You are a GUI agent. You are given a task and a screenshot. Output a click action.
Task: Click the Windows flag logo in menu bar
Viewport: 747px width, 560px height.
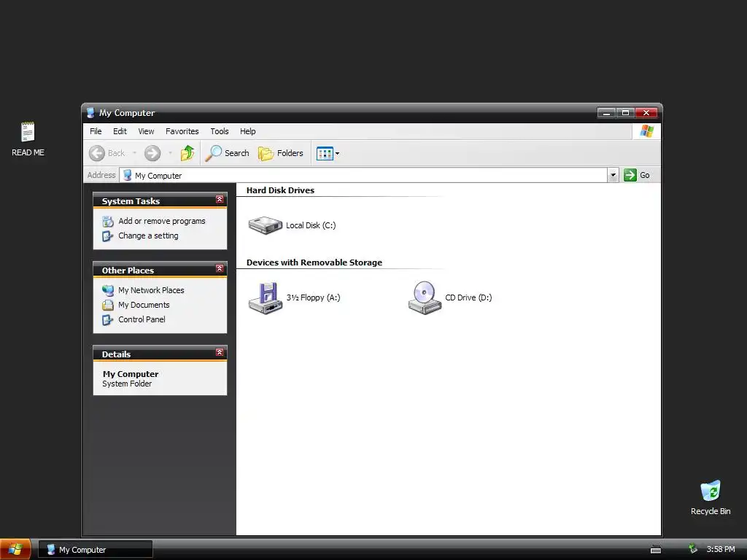coord(646,131)
